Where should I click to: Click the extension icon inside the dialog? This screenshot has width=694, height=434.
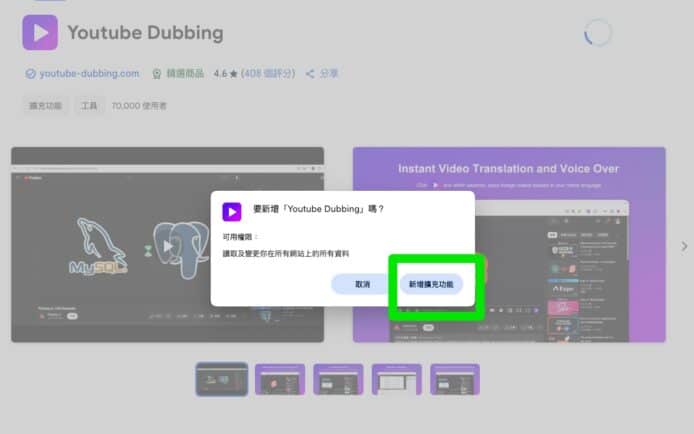coord(232,210)
